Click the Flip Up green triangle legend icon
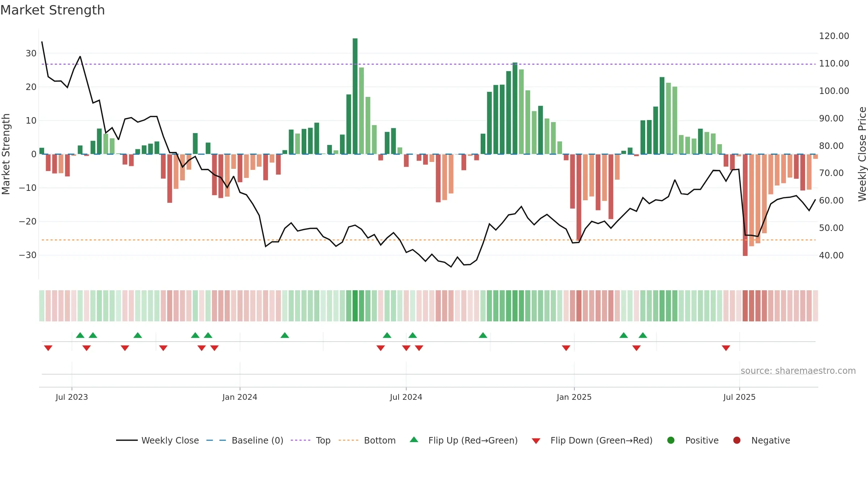 [414, 440]
